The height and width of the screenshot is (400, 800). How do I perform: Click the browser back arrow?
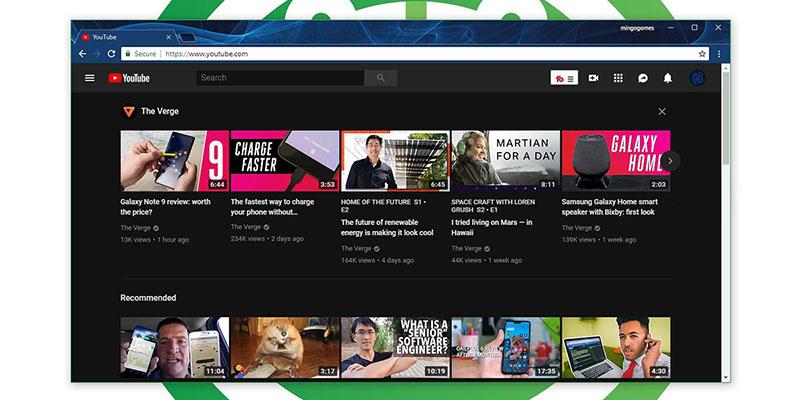click(83, 54)
